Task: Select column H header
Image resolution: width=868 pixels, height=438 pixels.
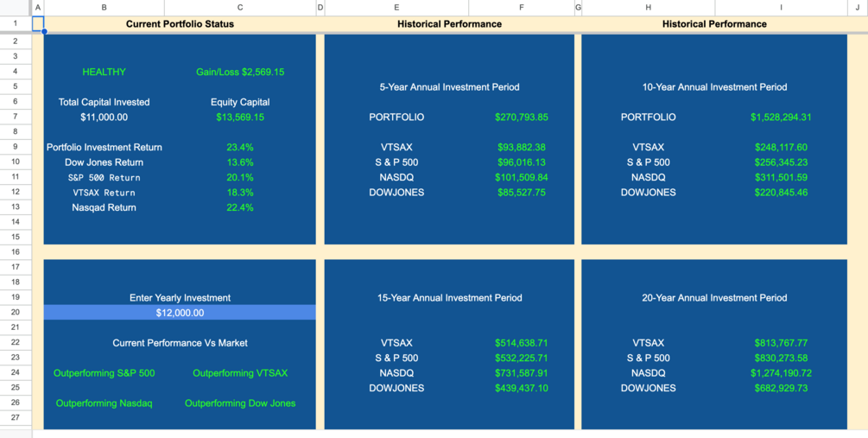Action: point(649,8)
